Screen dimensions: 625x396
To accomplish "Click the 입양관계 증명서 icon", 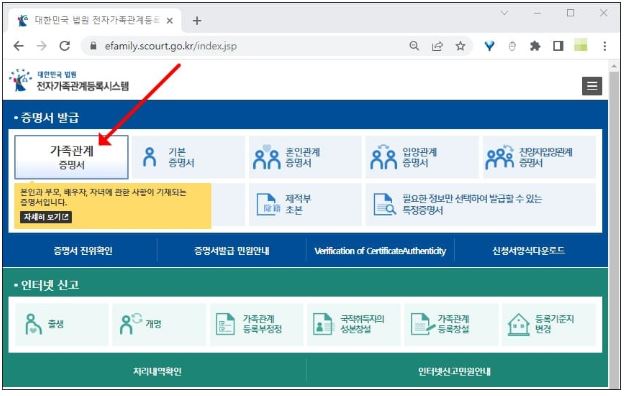I will (383, 158).
